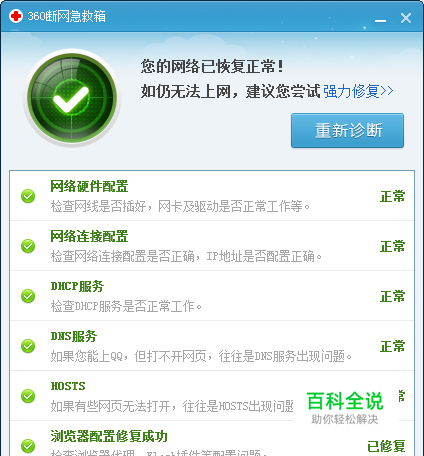Click green check icon beside HOSTS
This screenshot has height=456, width=424.
pyautogui.click(x=28, y=396)
